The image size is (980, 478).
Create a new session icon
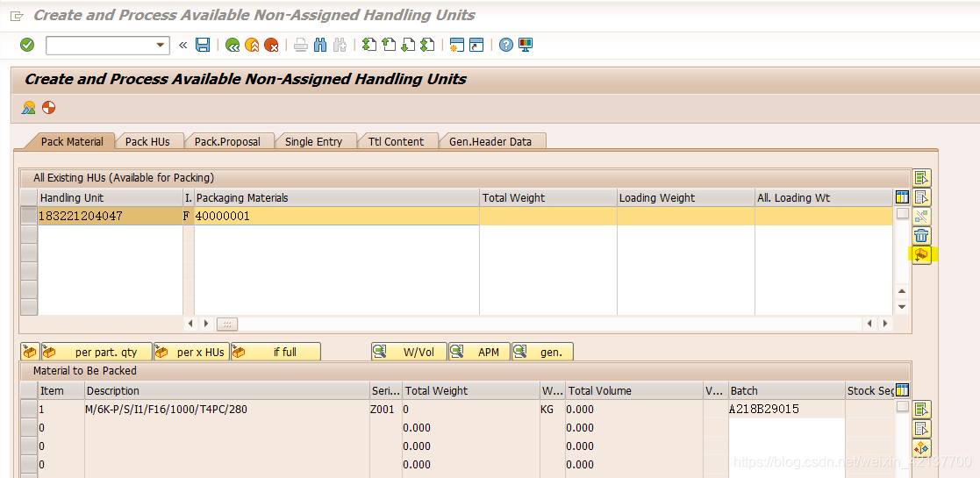pyautogui.click(x=457, y=45)
